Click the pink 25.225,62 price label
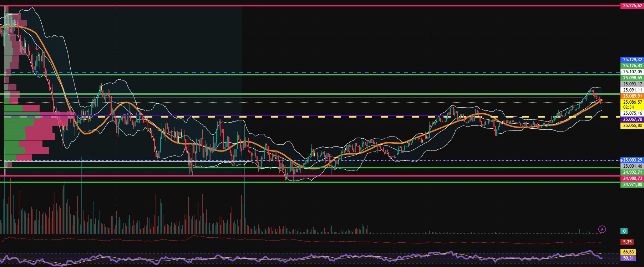 [x=632, y=6]
